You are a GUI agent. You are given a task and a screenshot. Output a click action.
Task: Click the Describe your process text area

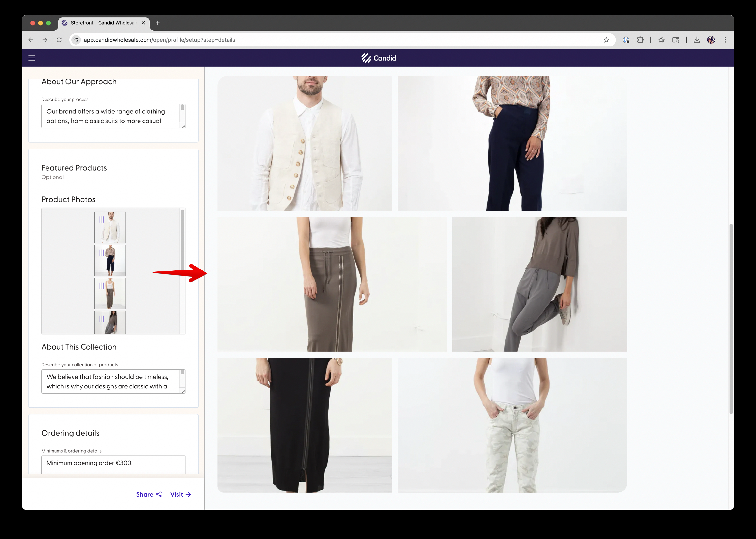click(113, 116)
